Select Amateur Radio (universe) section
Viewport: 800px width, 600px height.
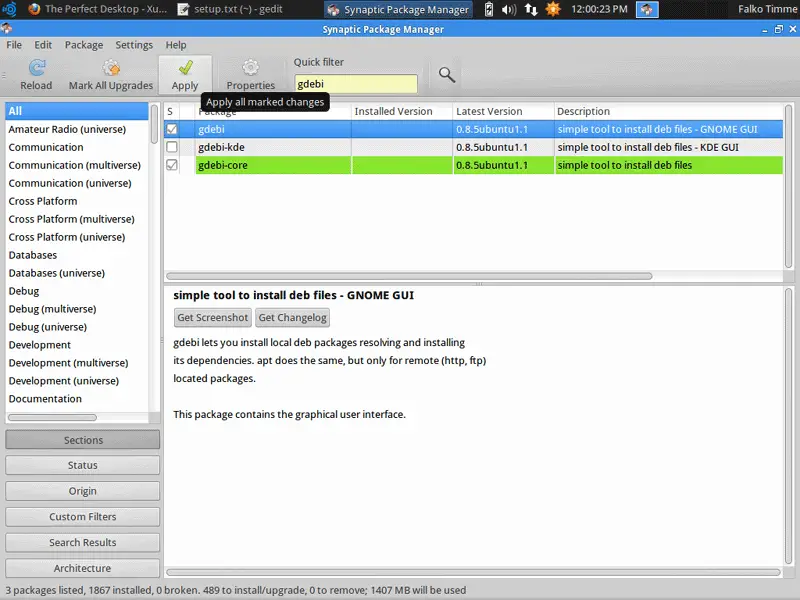point(77,129)
